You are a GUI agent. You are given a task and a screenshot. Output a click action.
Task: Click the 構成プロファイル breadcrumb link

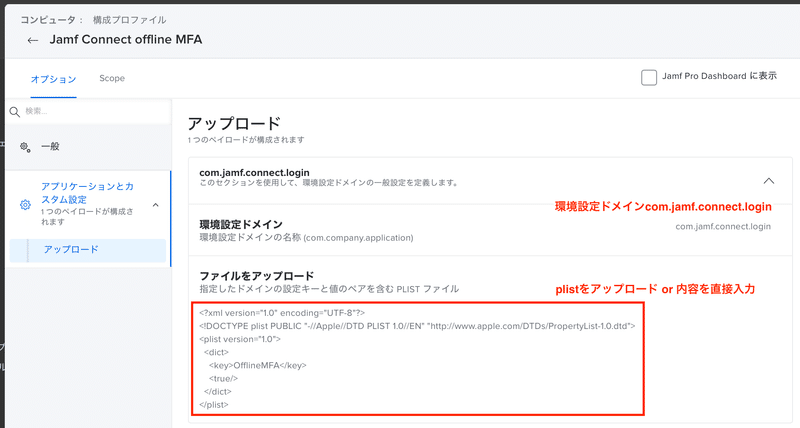point(129,20)
